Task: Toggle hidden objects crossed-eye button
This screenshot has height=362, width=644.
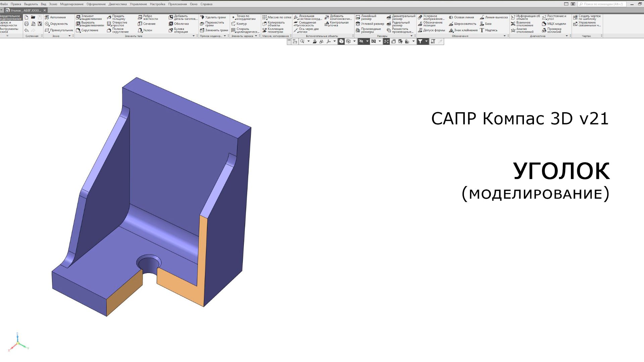Action: tap(361, 41)
